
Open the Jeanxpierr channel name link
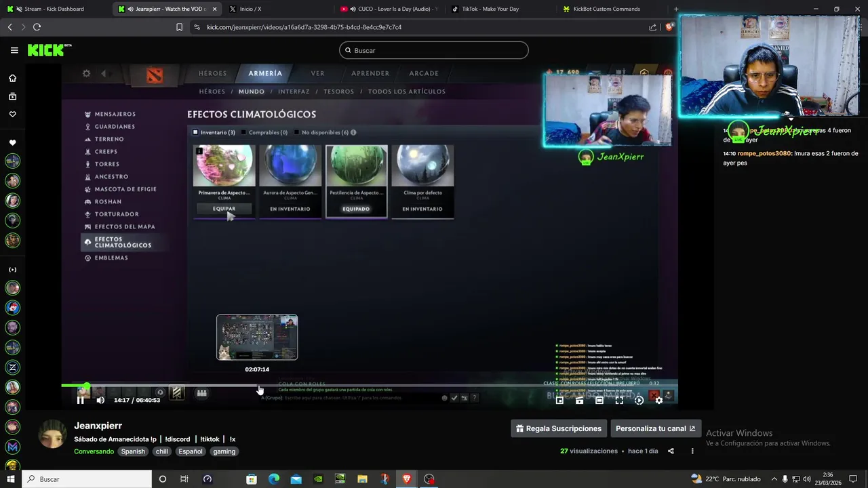point(98,426)
